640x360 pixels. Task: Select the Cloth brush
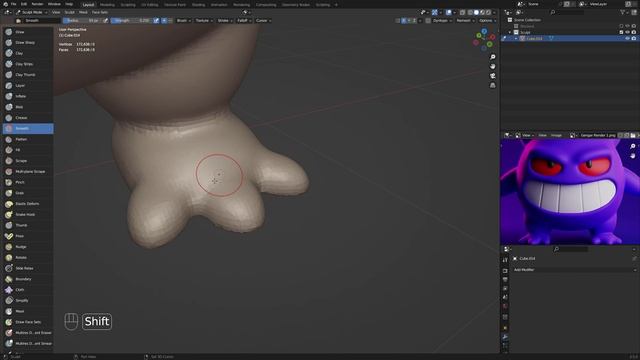pyautogui.click(x=28, y=290)
